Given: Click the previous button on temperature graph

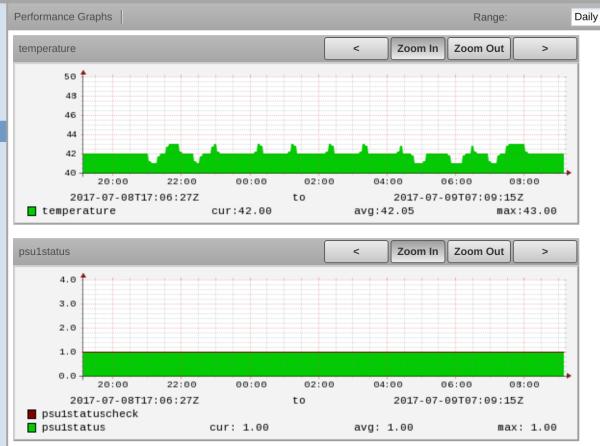Looking at the screenshot, I should click(x=356, y=49).
